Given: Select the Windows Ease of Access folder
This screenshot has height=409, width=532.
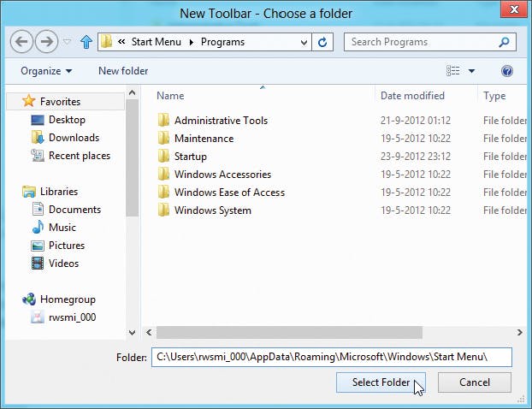Looking at the screenshot, I should pos(229,193).
